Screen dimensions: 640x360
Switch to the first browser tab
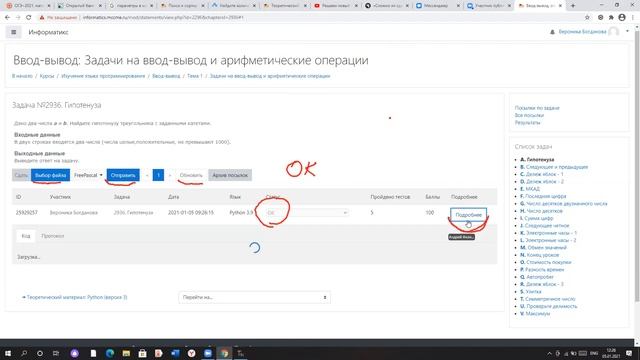pyautogui.click(x=28, y=6)
